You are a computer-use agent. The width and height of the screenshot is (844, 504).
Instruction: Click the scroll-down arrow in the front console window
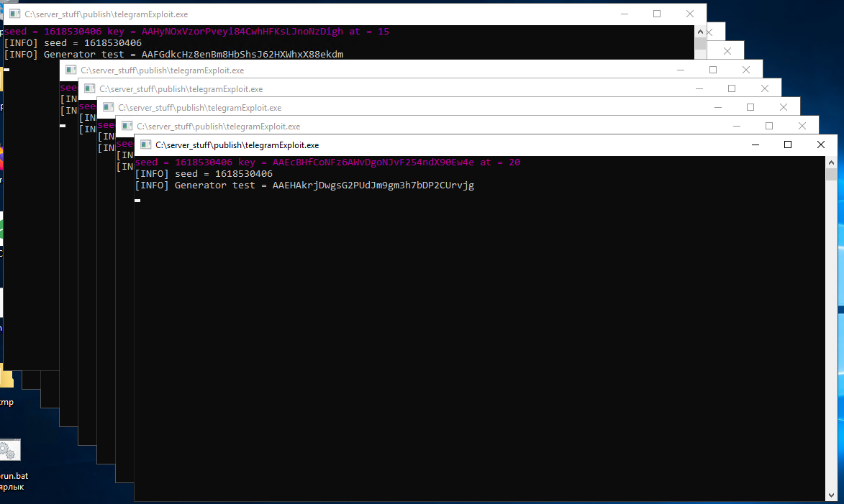[831, 495]
